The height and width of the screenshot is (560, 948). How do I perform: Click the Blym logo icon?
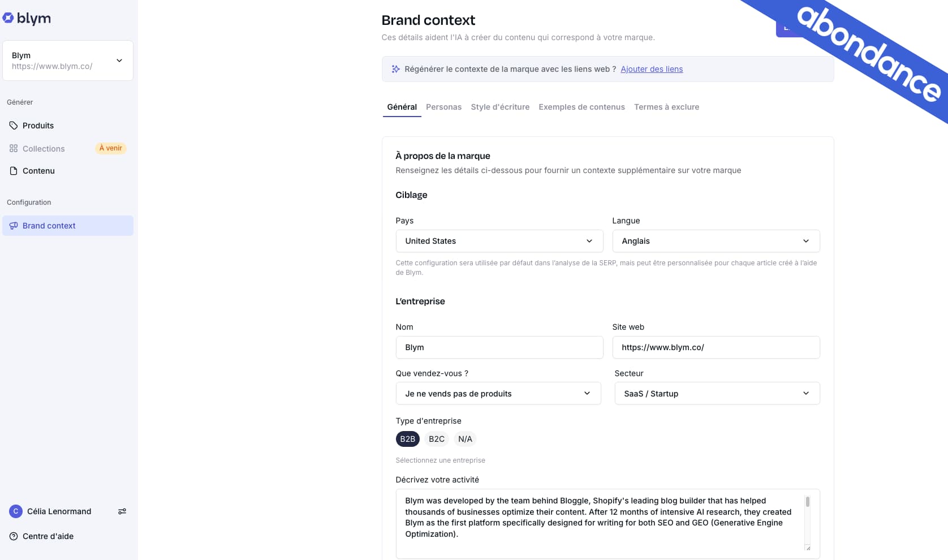click(9, 18)
